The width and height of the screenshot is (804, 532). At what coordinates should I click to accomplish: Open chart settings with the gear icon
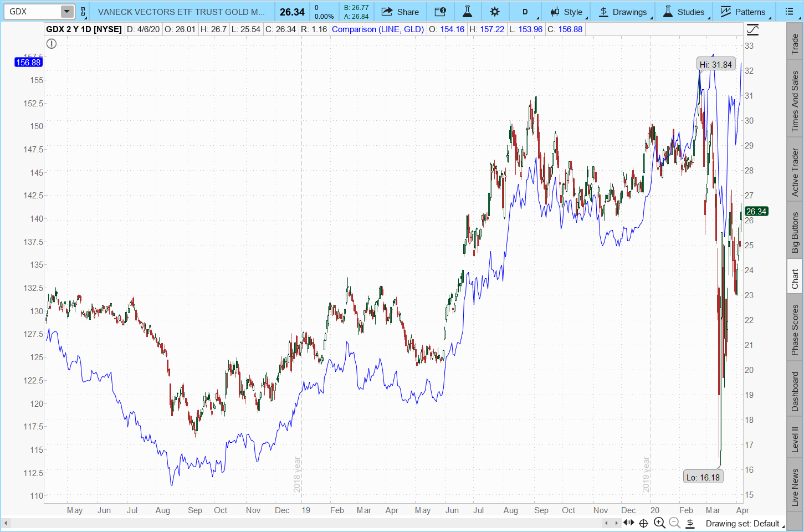(495, 11)
